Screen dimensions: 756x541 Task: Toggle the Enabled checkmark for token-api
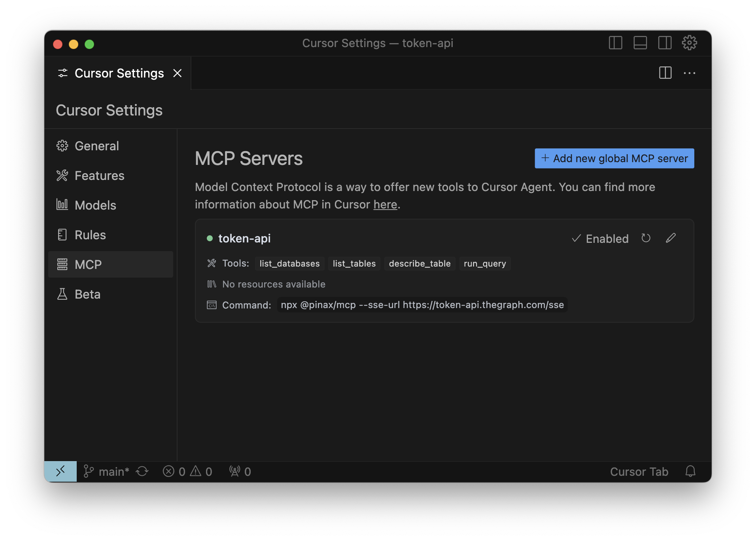coord(600,238)
